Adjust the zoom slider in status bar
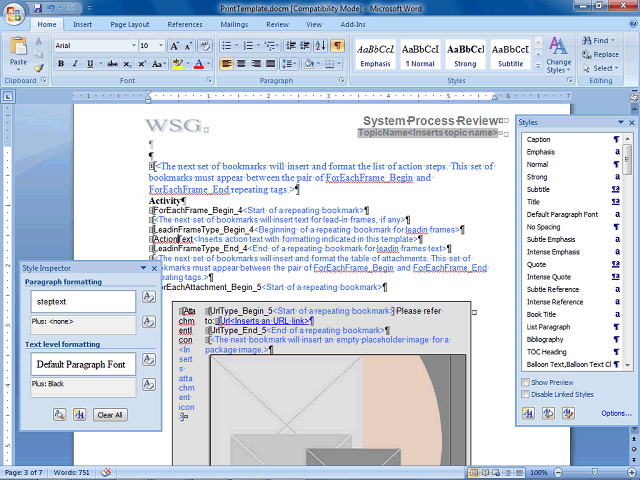Image resolution: width=640 pixels, height=480 pixels. [595, 472]
